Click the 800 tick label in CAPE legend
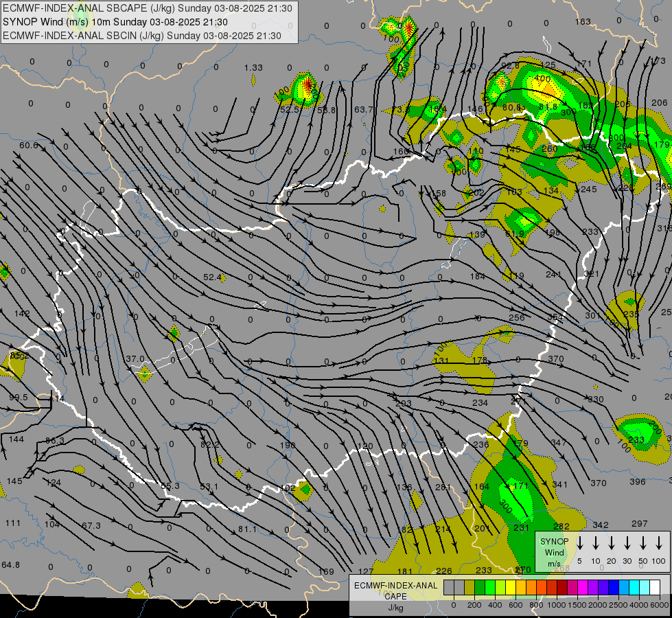Screen dimensions: 672x618 [536, 605]
